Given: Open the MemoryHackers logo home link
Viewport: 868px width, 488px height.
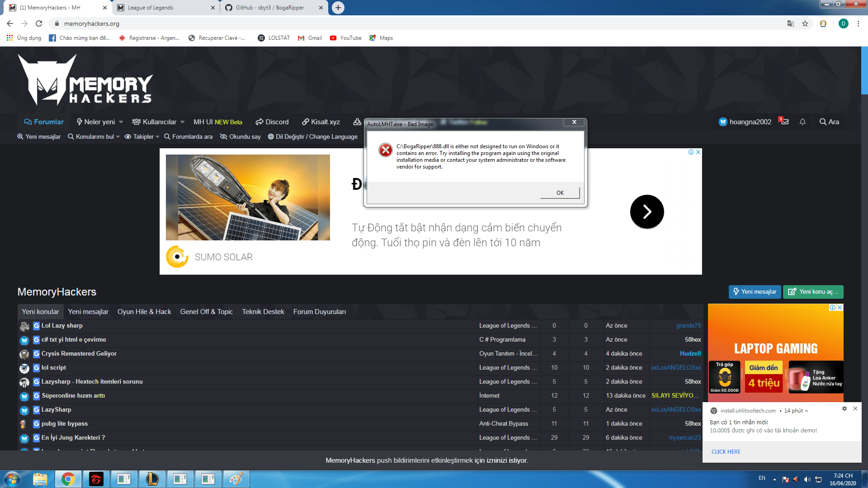Looking at the screenshot, I should point(85,80).
